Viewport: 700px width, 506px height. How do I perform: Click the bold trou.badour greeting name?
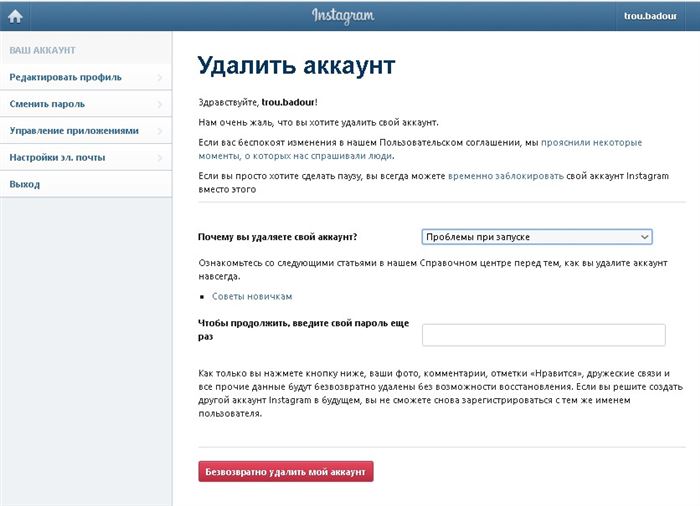click(x=288, y=102)
